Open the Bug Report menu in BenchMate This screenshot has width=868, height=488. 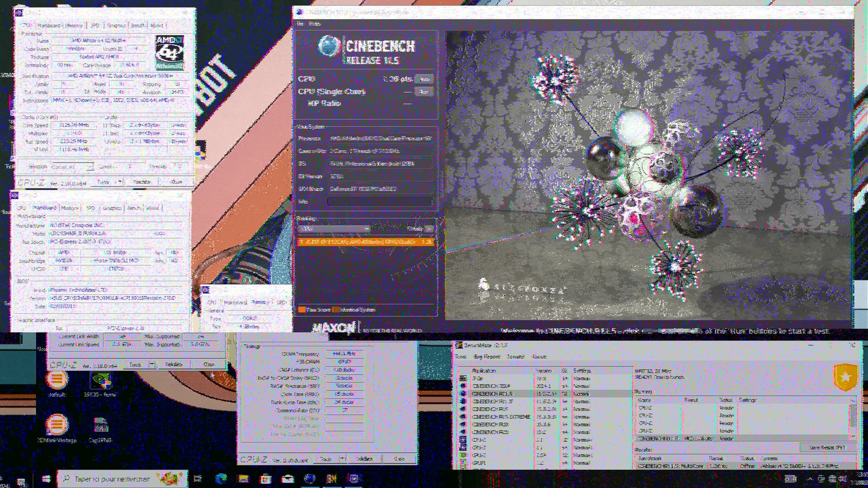487,357
